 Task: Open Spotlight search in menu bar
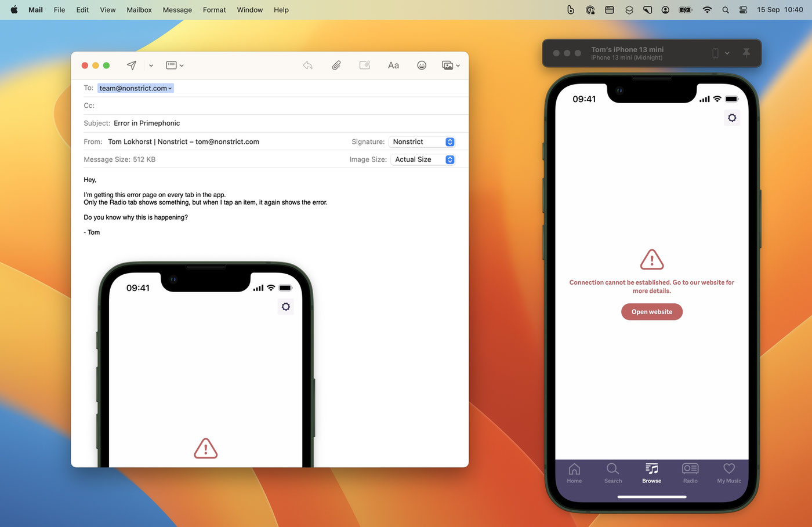point(726,10)
